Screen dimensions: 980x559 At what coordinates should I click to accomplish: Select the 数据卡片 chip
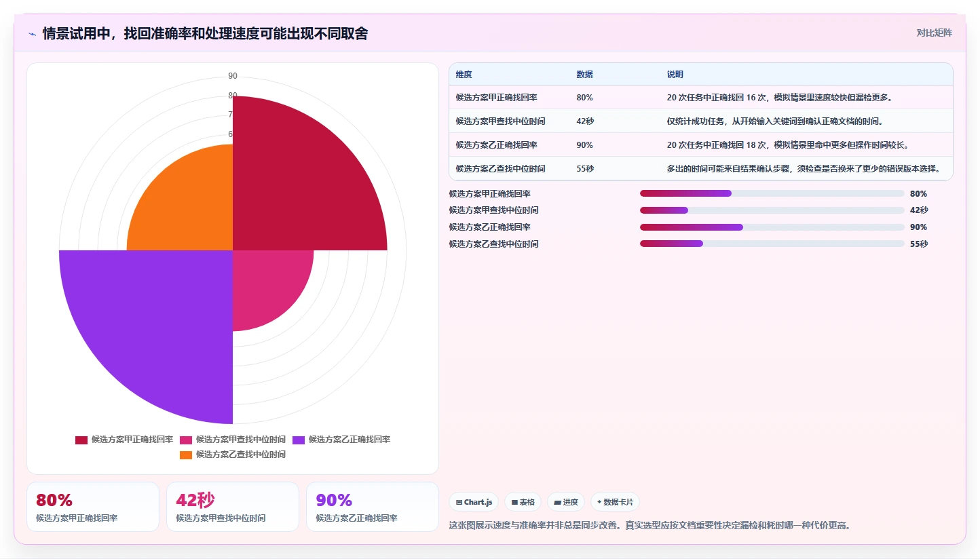(x=615, y=502)
